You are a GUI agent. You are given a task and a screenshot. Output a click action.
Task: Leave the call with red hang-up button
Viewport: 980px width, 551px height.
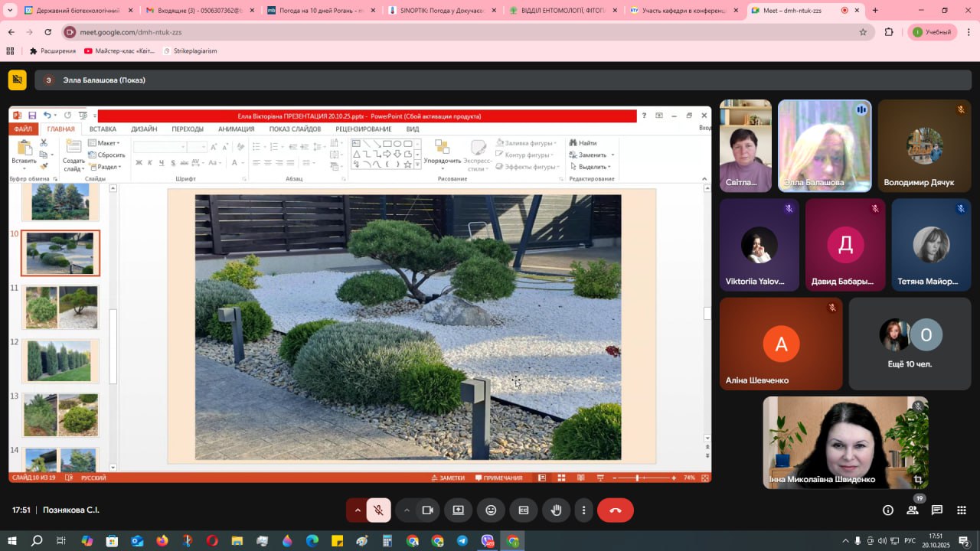coord(615,510)
